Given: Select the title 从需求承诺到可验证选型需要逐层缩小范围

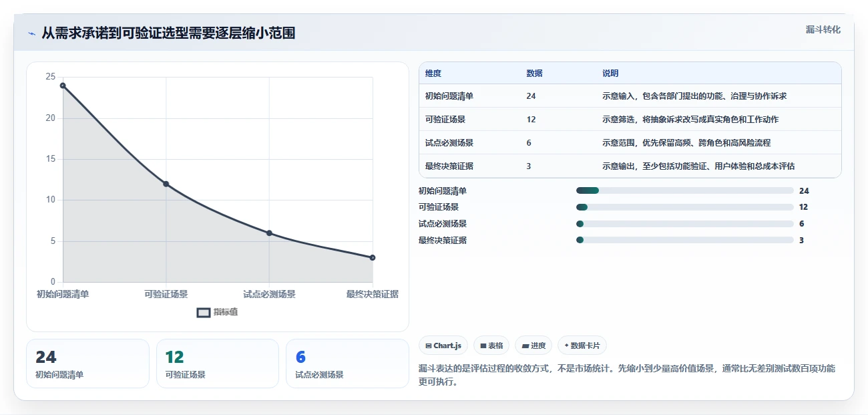Looking at the screenshot, I should click(168, 33).
